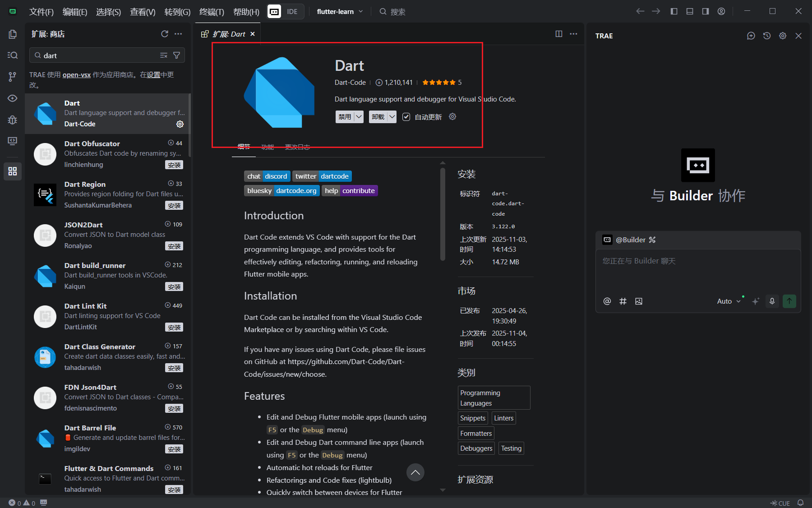The width and height of the screenshot is (812, 508).
Task: Toggle the TRAE mode icon beside IDE
Action: 274,12
